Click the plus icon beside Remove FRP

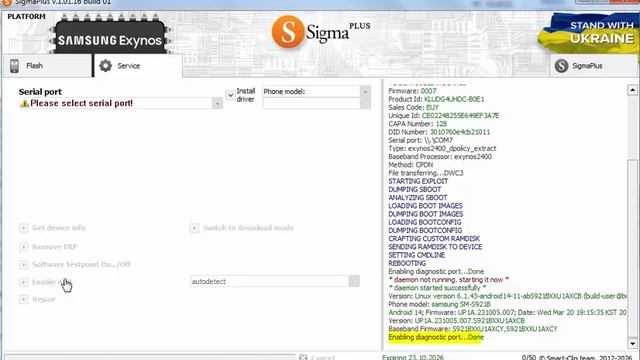(x=24, y=247)
